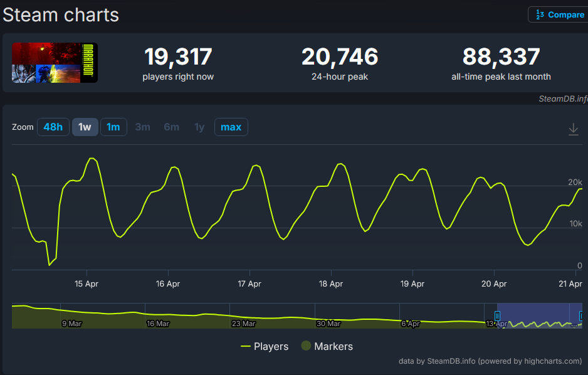Click the 23 Mar navigator label
Screen dimensions: 588x375
pos(243,323)
